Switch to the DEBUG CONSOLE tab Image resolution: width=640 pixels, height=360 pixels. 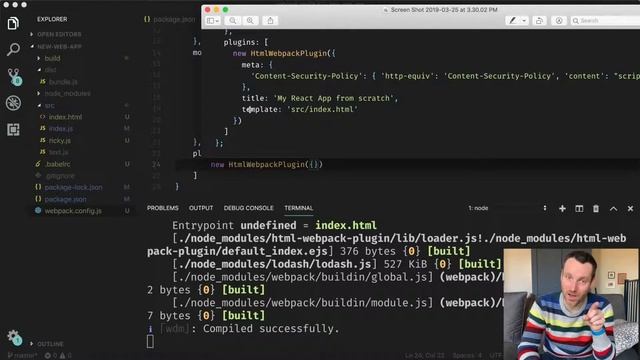[x=249, y=208]
